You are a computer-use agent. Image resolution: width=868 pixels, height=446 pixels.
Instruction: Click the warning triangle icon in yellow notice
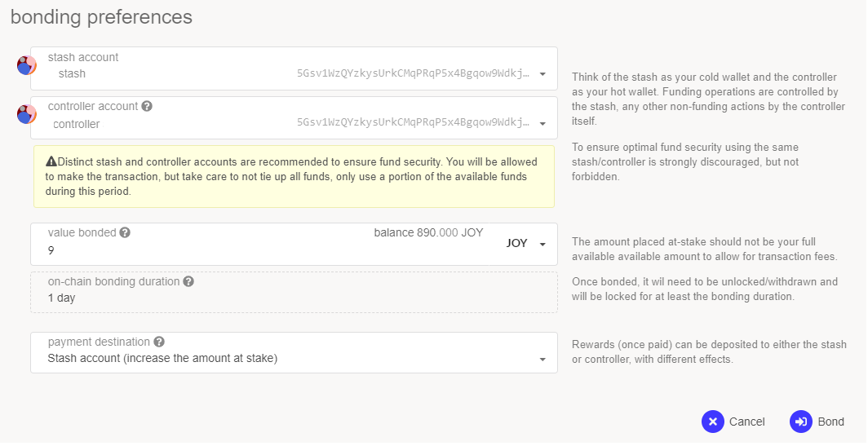coord(51,161)
